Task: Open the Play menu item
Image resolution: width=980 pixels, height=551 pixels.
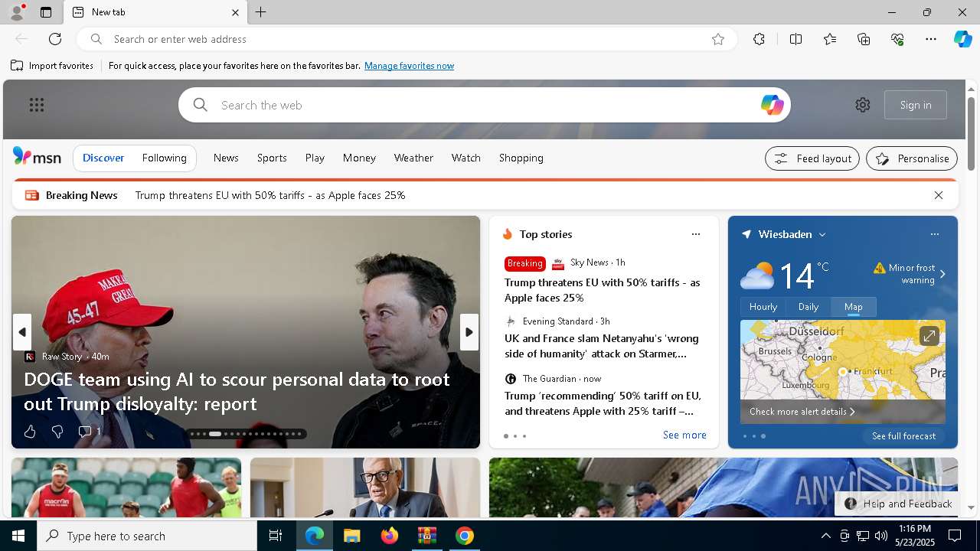Action: tap(315, 158)
